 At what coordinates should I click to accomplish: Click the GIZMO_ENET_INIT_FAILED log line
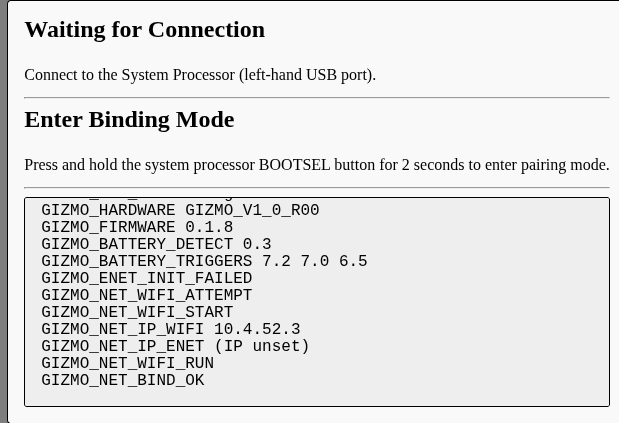coord(147,279)
